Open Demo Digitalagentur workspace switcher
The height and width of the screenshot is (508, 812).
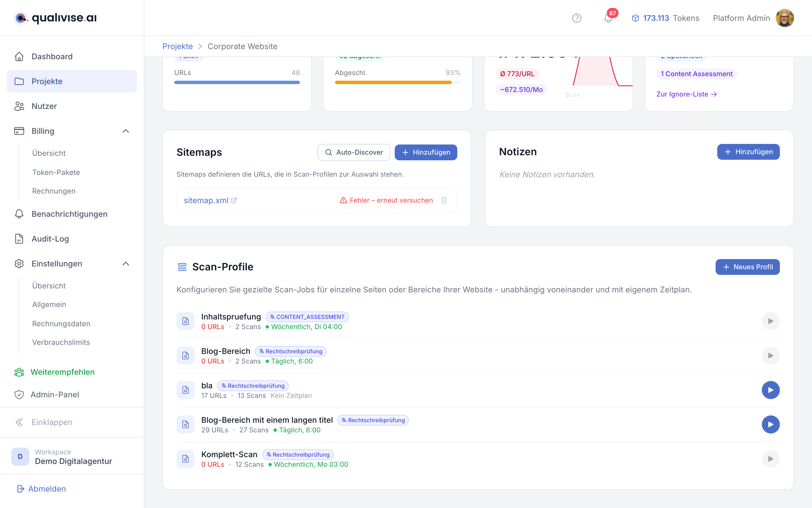pos(72,457)
